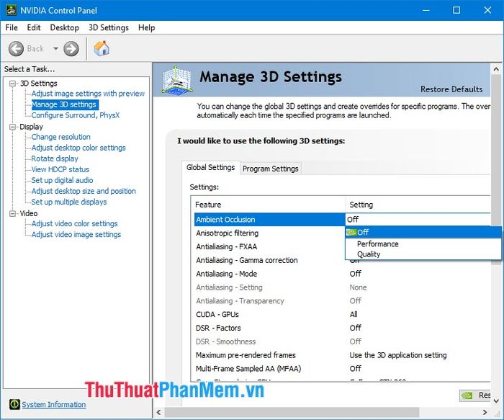Click Off value for DSR - Factors

pyautogui.click(x=355, y=328)
